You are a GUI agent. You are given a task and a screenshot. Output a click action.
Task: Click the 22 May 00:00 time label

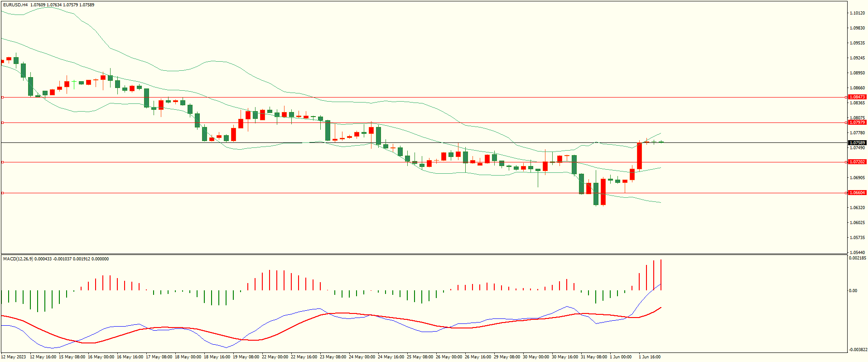[x=275, y=357]
